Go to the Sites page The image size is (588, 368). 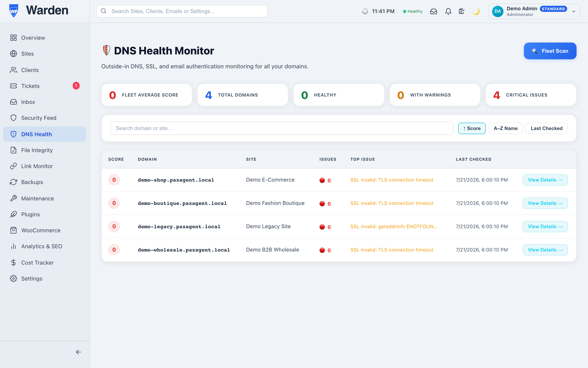pyautogui.click(x=45, y=54)
